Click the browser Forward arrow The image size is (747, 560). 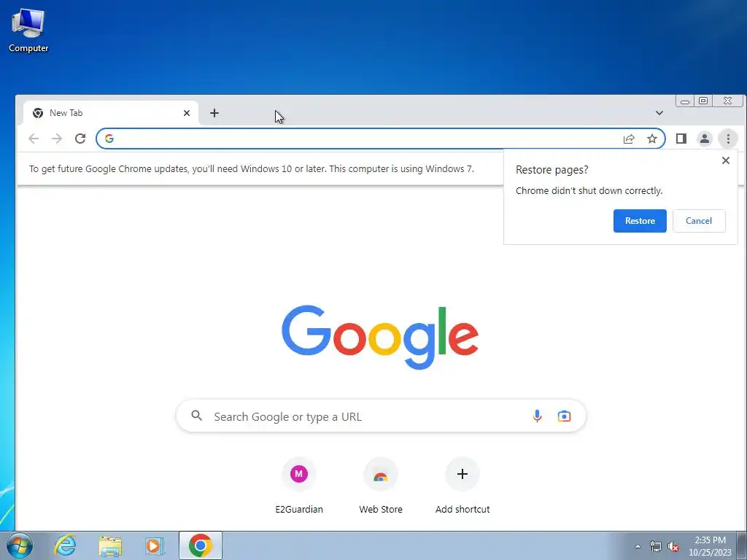point(57,139)
